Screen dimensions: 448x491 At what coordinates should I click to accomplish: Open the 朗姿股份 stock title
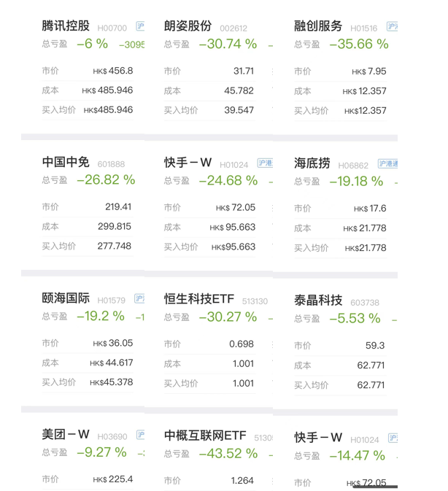point(188,26)
